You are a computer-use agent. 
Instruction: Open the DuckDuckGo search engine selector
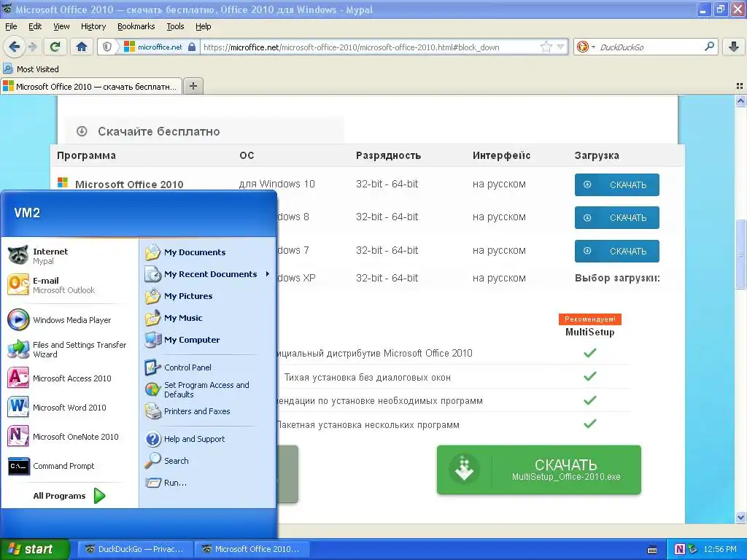click(586, 47)
